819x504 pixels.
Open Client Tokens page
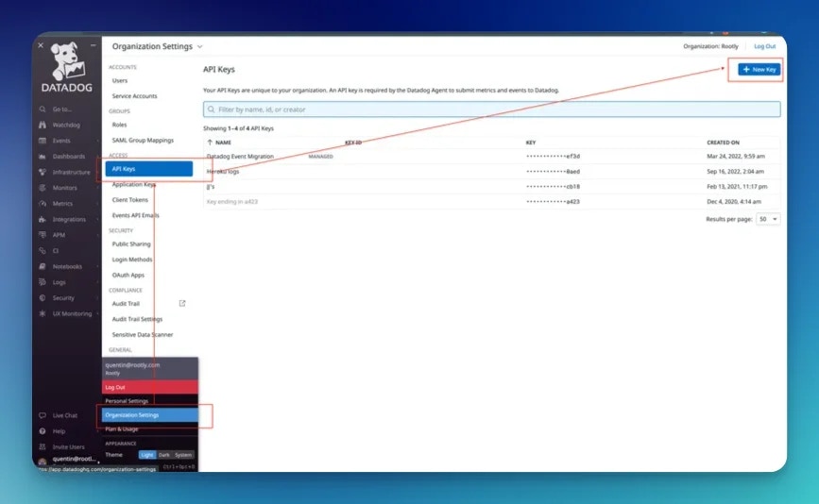point(130,200)
